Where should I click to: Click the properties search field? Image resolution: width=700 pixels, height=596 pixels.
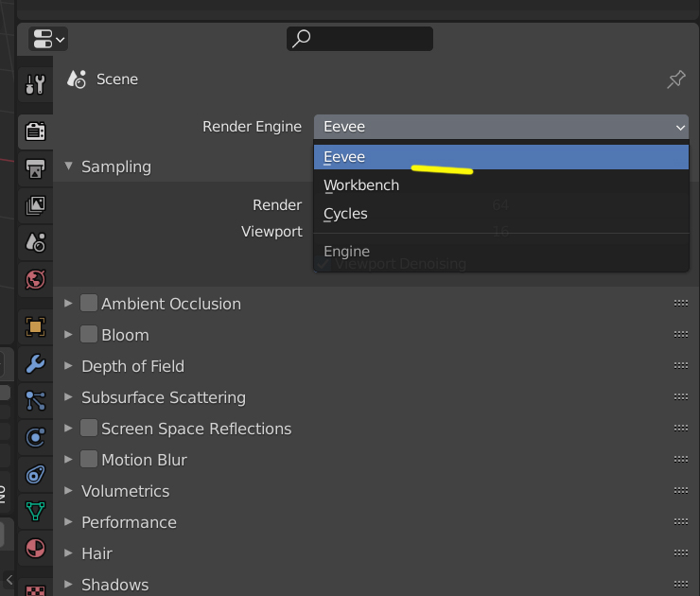[359, 39]
